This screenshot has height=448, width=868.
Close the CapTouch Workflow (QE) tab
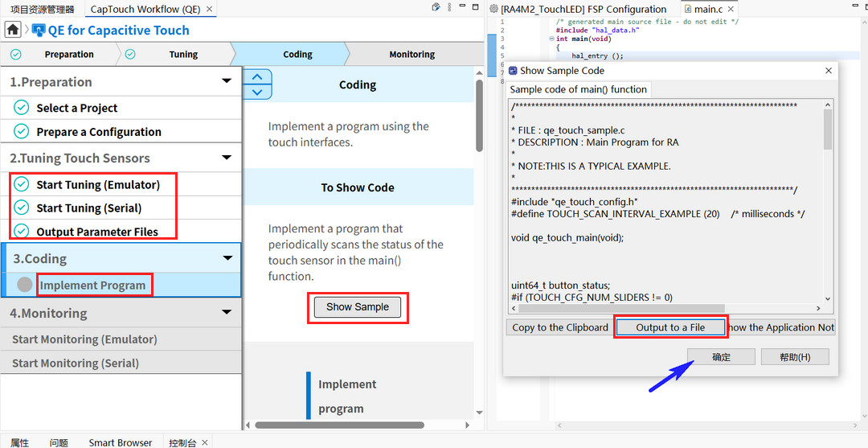tap(209, 9)
